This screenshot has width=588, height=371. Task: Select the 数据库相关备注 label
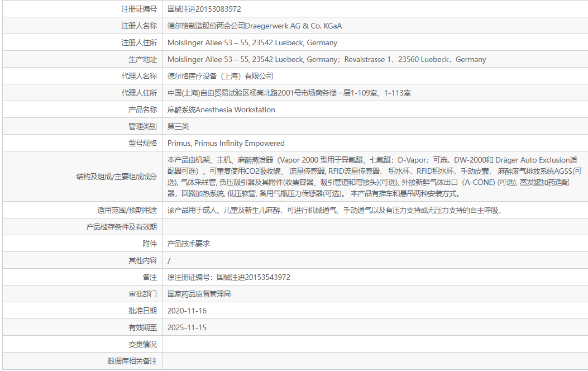coord(132,362)
